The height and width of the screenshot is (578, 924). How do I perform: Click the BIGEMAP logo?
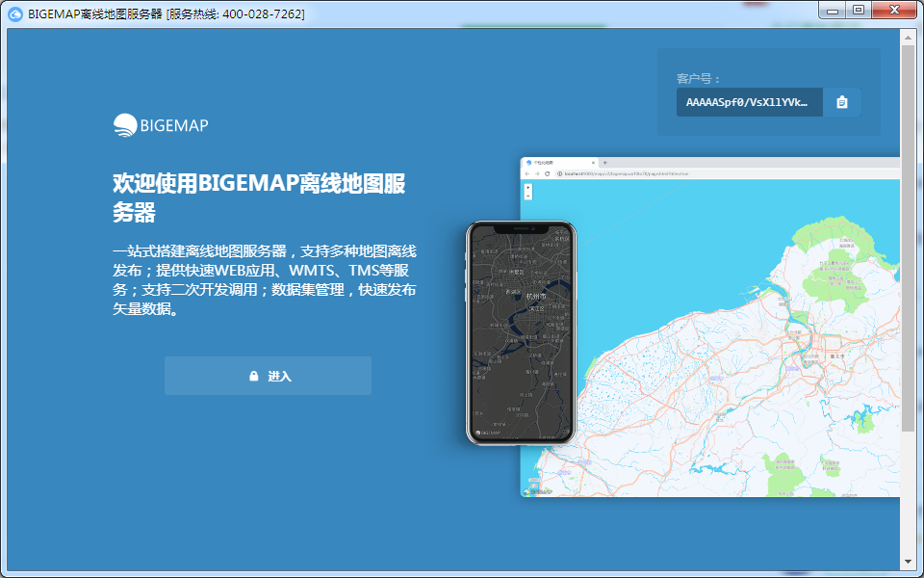tap(161, 125)
